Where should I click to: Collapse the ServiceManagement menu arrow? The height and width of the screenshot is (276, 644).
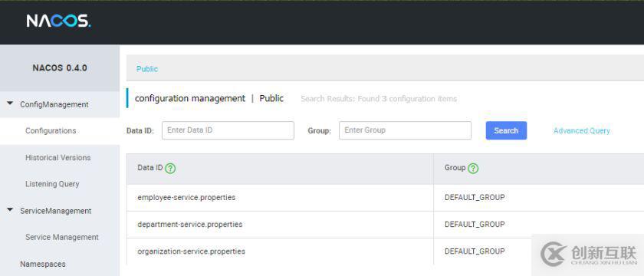tap(10, 210)
